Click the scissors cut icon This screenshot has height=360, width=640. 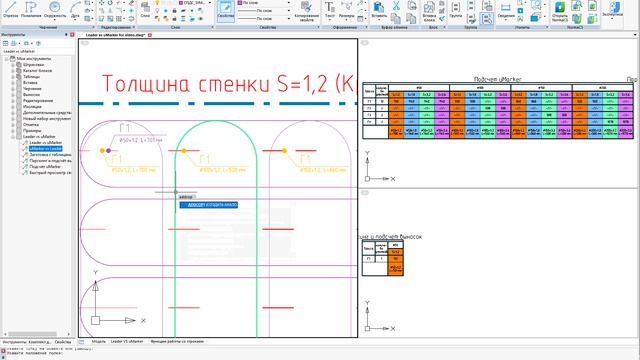pos(396,6)
